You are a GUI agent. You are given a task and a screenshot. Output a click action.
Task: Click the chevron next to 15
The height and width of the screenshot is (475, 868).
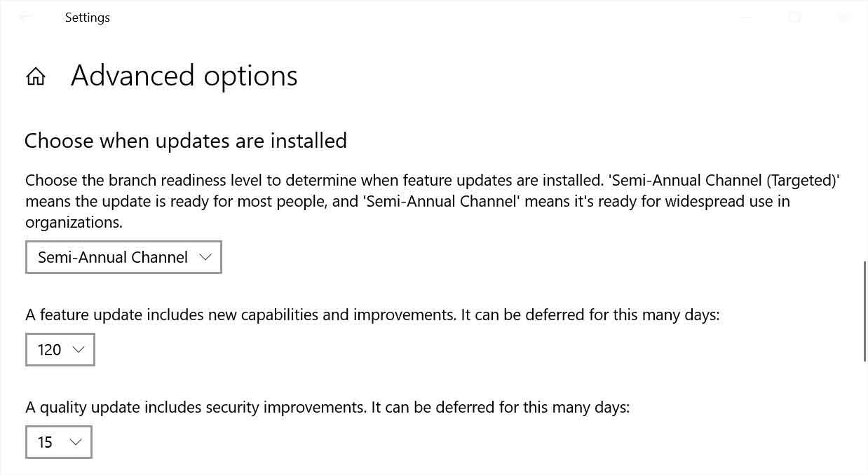point(76,442)
